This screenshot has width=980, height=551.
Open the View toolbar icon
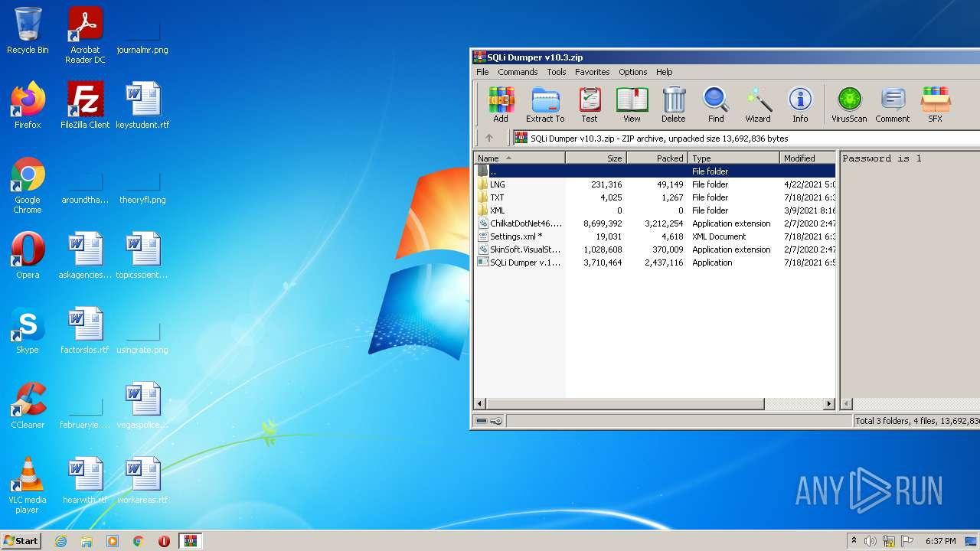[x=632, y=105]
